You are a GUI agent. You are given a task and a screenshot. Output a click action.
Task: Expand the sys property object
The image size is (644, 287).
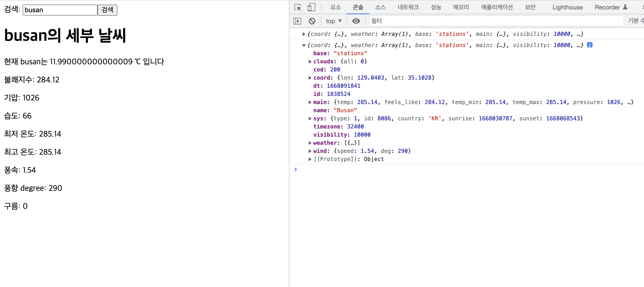point(310,119)
